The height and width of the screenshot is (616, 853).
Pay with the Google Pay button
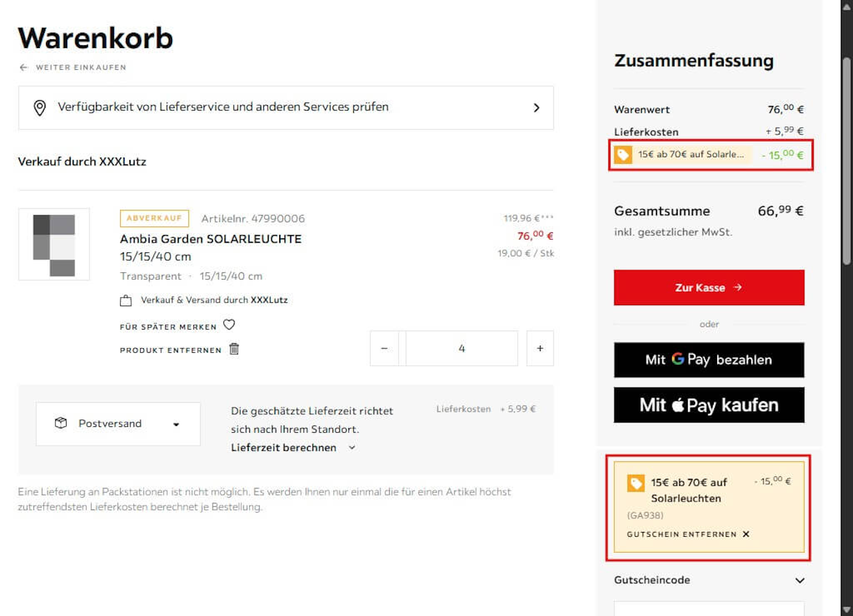coord(709,360)
